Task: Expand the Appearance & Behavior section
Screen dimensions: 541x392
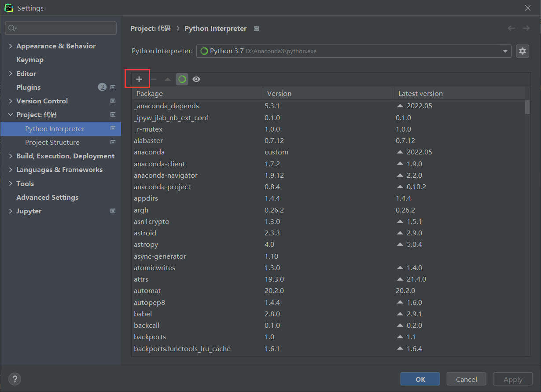Action: pos(11,46)
